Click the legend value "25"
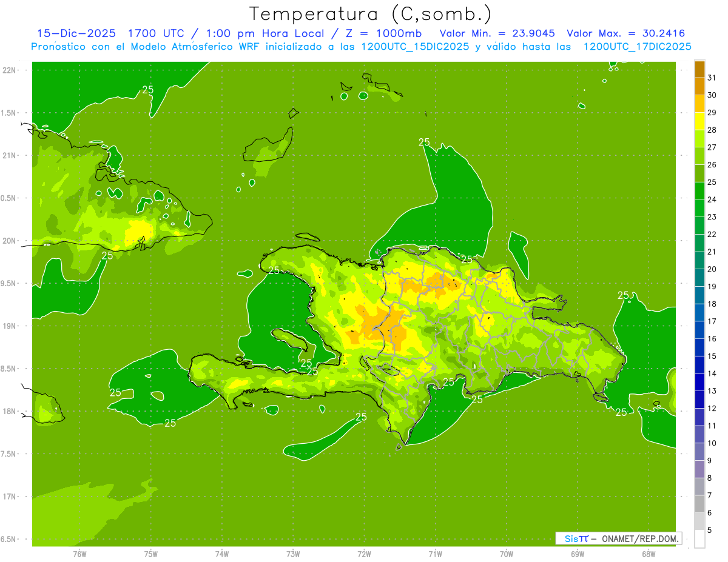 [712, 182]
